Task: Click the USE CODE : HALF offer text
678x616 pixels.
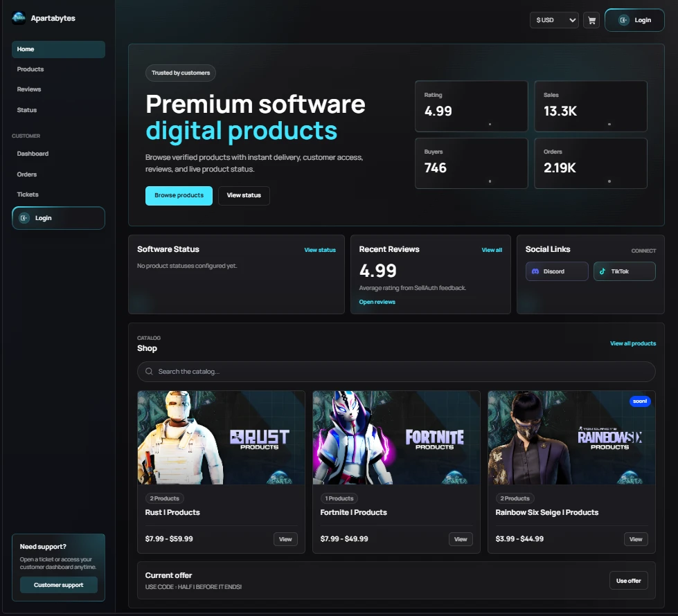Action: (x=193, y=587)
